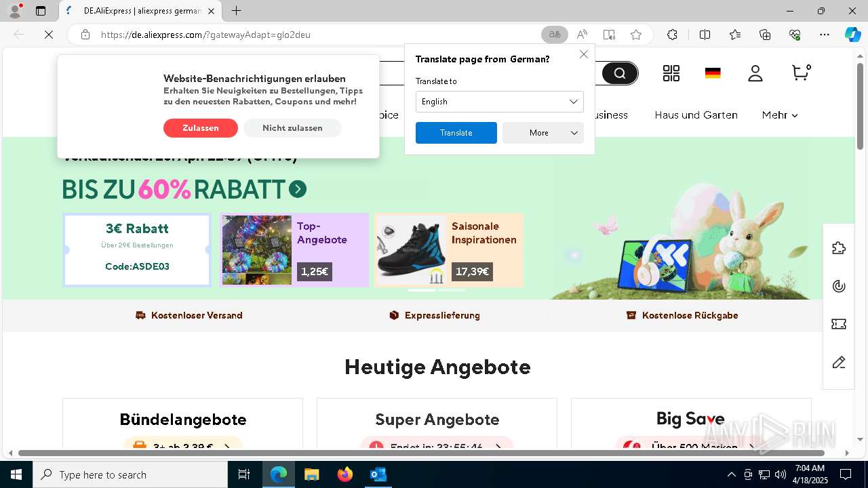Stop loading the page

point(49,35)
